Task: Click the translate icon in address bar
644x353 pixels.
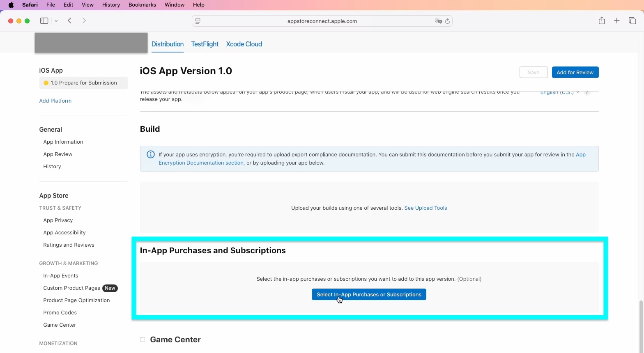Action: click(x=438, y=21)
